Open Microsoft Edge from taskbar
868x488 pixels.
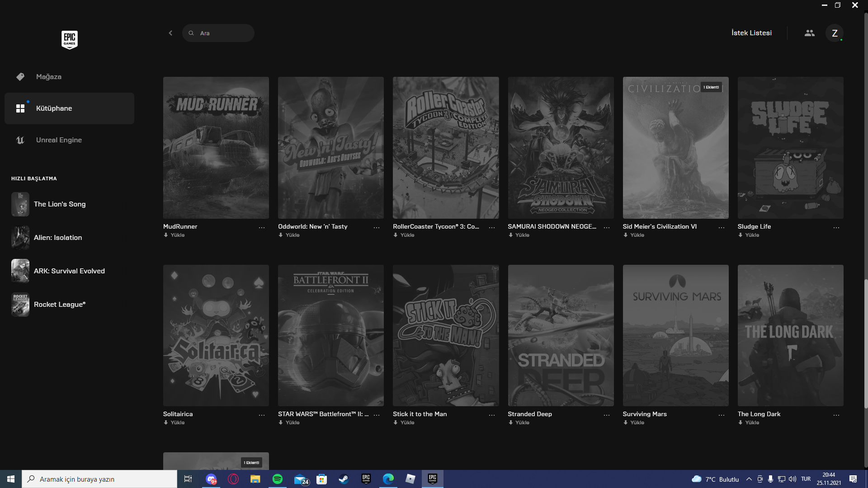388,479
